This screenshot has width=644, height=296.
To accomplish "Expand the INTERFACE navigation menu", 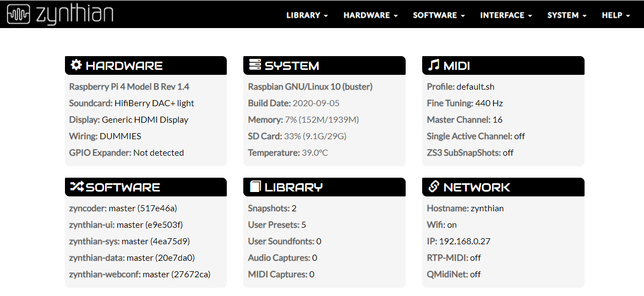I will pyautogui.click(x=506, y=15).
